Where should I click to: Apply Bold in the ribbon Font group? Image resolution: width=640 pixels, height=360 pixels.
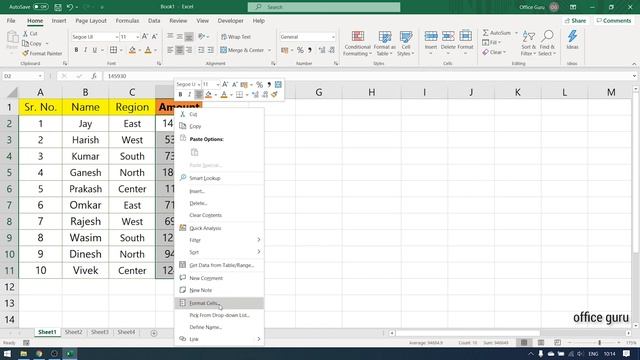click(x=76, y=50)
